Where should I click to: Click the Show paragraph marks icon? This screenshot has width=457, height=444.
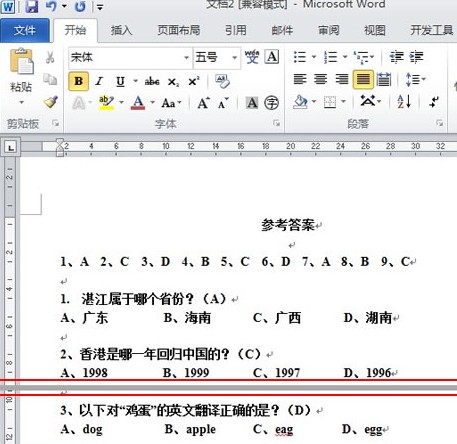[x=434, y=102]
